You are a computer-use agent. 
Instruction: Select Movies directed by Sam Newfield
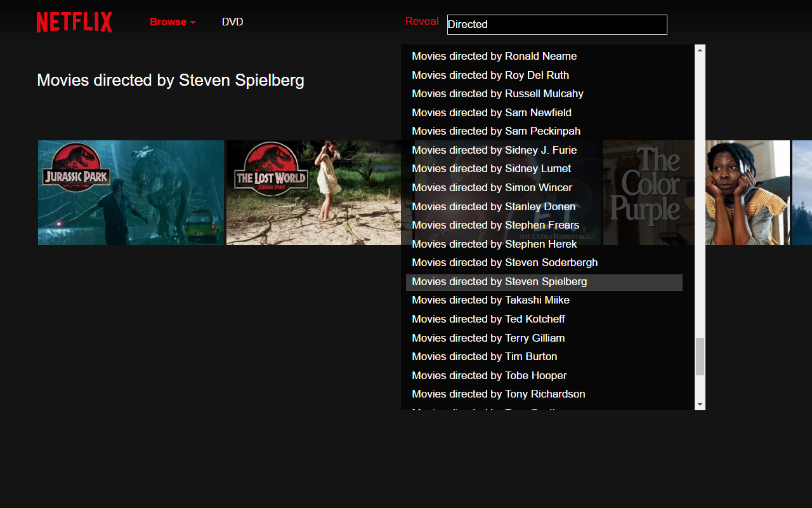[x=544, y=112]
